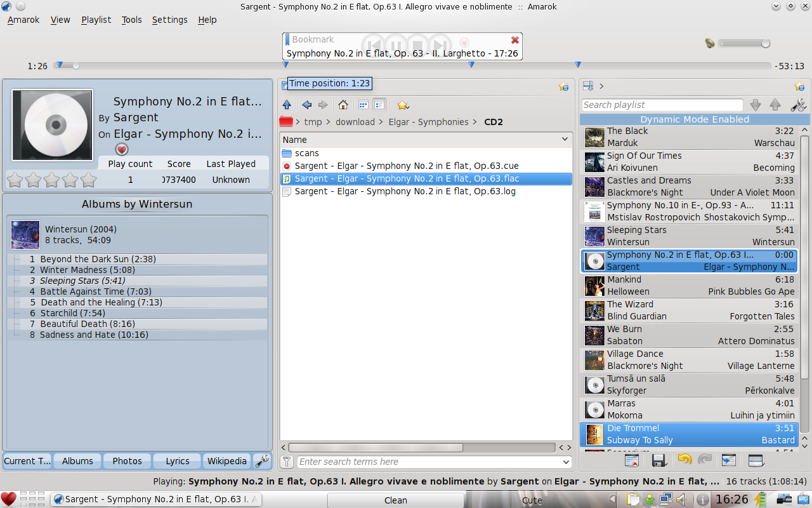Jump to previous playlist search result arrow
812x508 pixels.
(775, 105)
